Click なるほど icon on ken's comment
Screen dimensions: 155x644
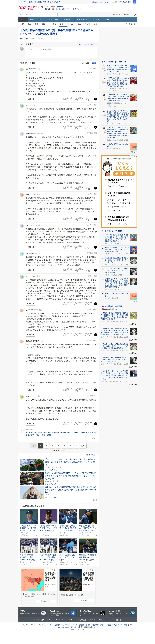point(75,99)
